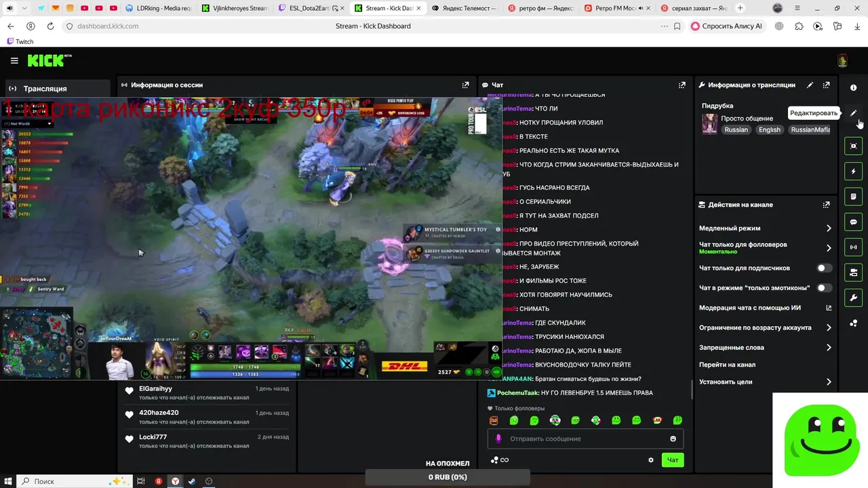Click the lightning bolt icon in right sidebar
868x488 pixels.
click(853, 171)
